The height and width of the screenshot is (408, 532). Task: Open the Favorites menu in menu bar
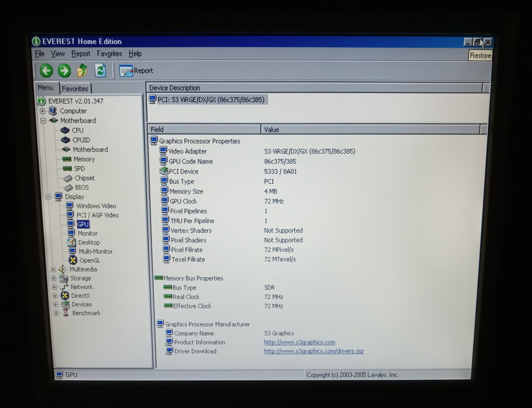(109, 53)
